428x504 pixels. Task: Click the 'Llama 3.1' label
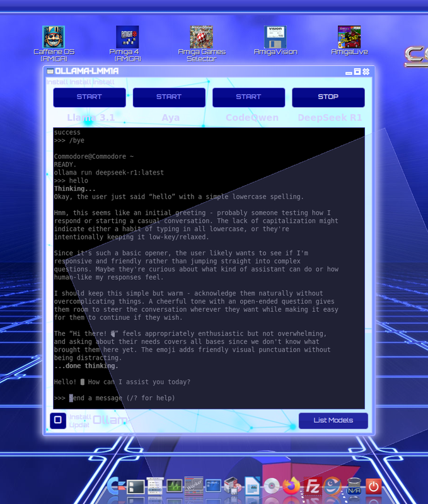pyautogui.click(x=91, y=118)
